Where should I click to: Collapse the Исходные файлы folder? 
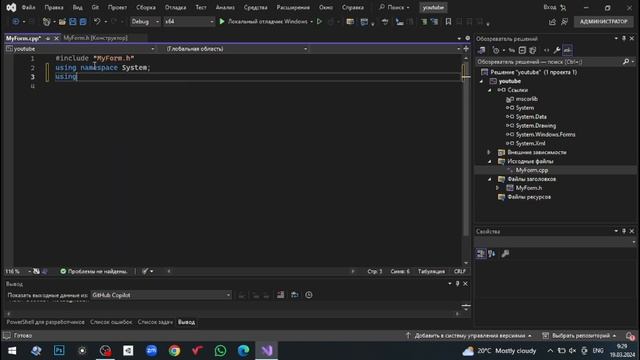pos(490,162)
